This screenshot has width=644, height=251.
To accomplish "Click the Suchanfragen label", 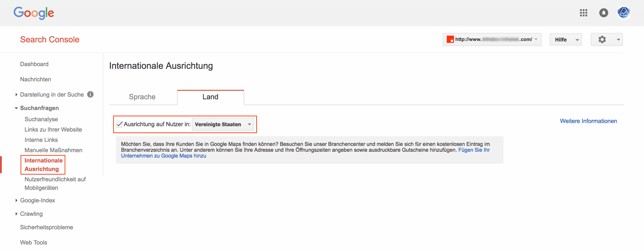I will pos(39,108).
